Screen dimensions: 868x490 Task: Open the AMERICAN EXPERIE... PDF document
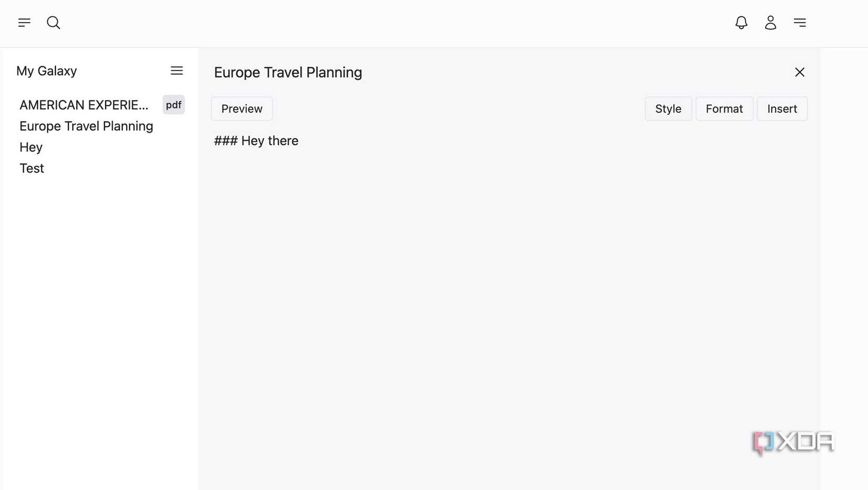pyautogui.click(x=84, y=105)
